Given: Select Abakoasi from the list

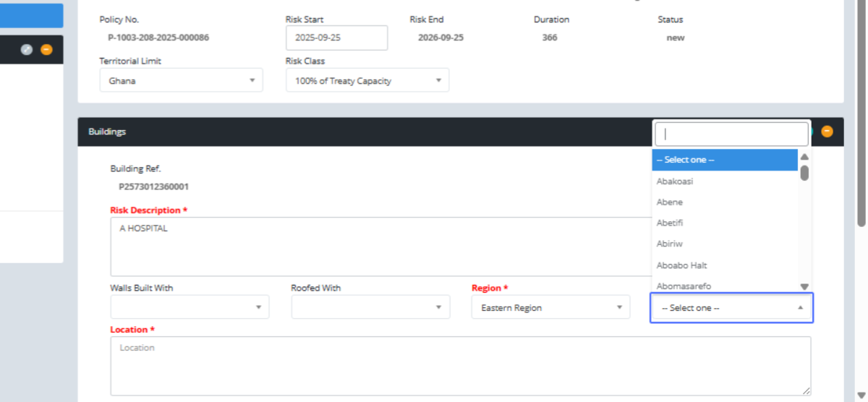Looking at the screenshot, I should click(724, 181).
